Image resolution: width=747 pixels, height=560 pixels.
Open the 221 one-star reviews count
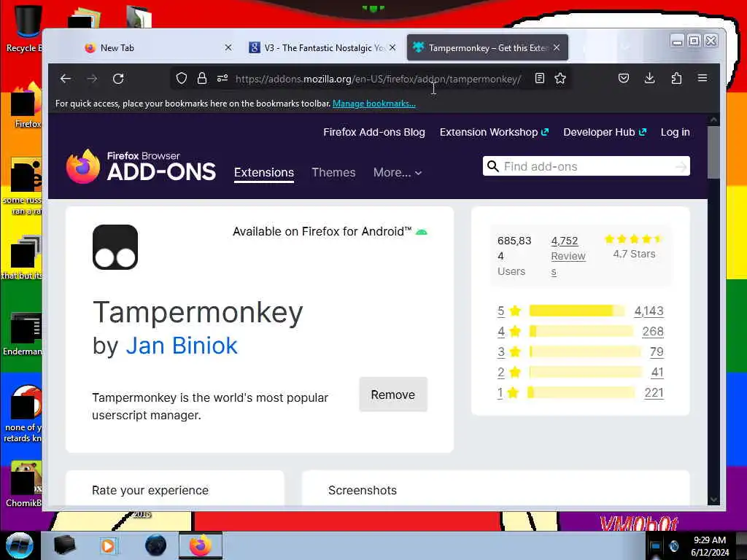654,392
